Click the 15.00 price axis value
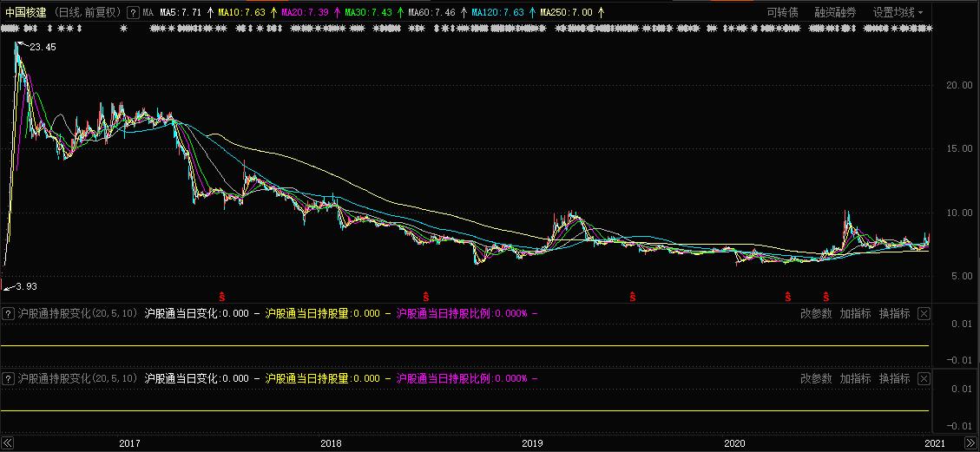 [x=959, y=149]
